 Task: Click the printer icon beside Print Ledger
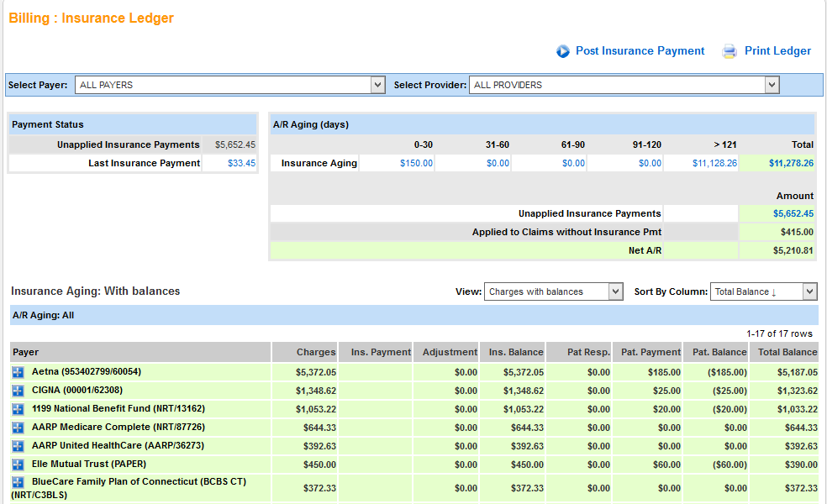pyautogui.click(x=730, y=52)
